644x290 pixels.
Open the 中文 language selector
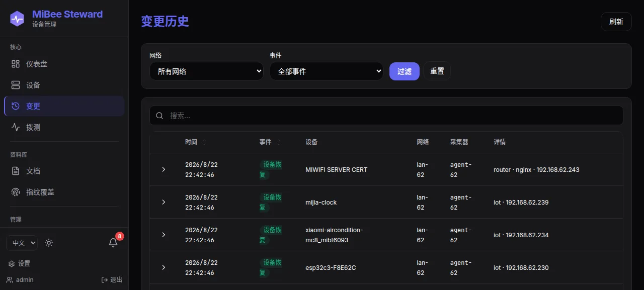coord(22,243)
